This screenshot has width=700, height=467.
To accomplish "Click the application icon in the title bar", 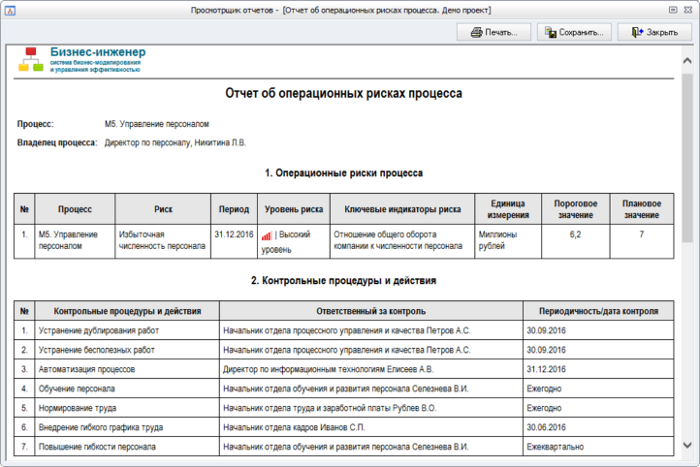I will (x=10, y=10).
